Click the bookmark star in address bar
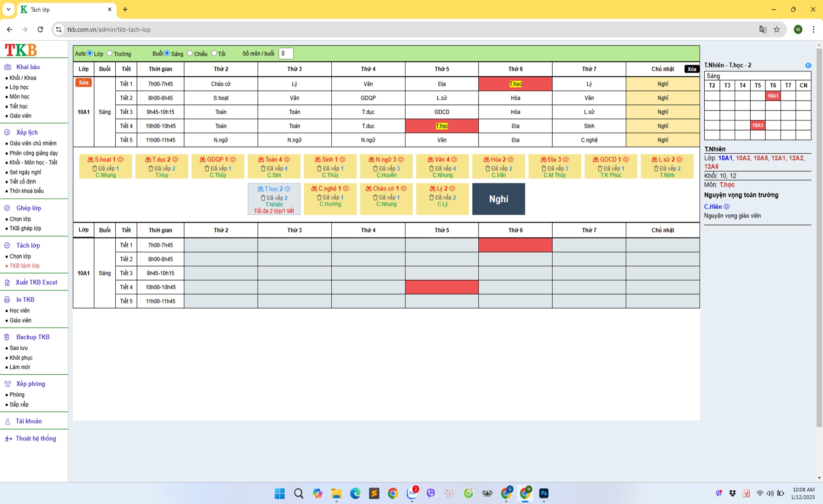This screenshot has height=504, width=823. point(777,29)
